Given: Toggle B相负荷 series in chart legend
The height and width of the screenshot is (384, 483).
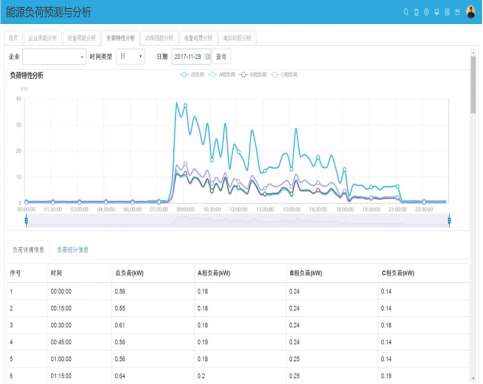Looking at the screenshot, I should (x=253, y=75).
